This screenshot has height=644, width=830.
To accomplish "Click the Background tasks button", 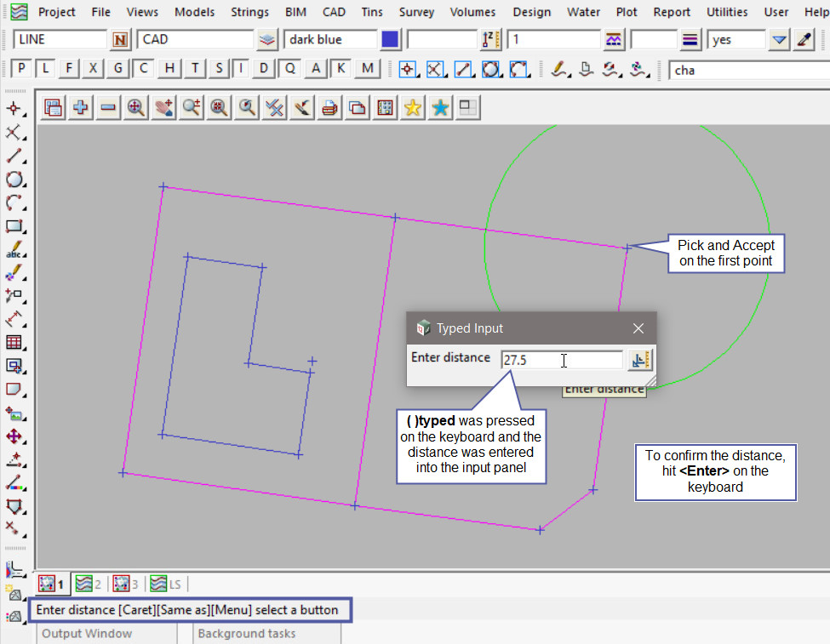I will pos(246,633).
